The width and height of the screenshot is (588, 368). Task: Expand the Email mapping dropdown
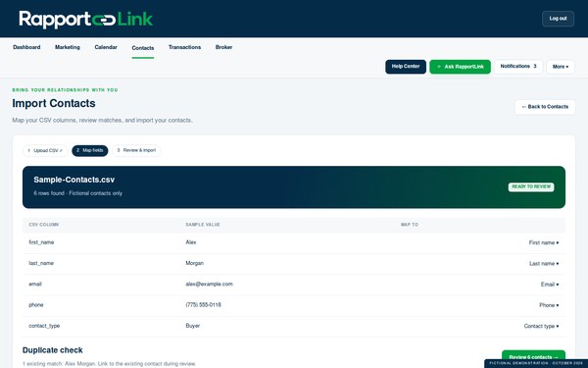coord(550,285)
